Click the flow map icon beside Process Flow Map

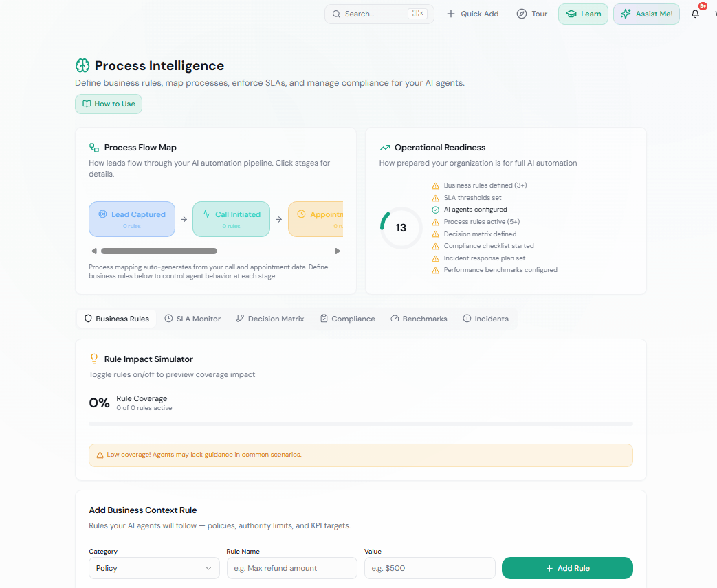click(93, 147)
